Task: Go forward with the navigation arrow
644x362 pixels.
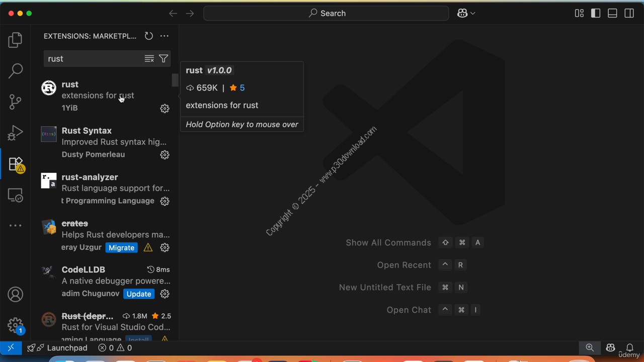Action: point(190,14)
